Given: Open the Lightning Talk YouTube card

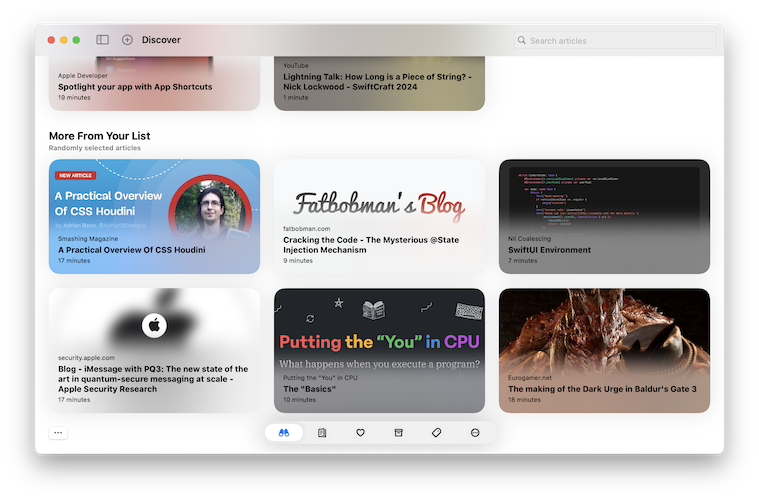Looking at the screenshot, I should [x=380, y=83].
